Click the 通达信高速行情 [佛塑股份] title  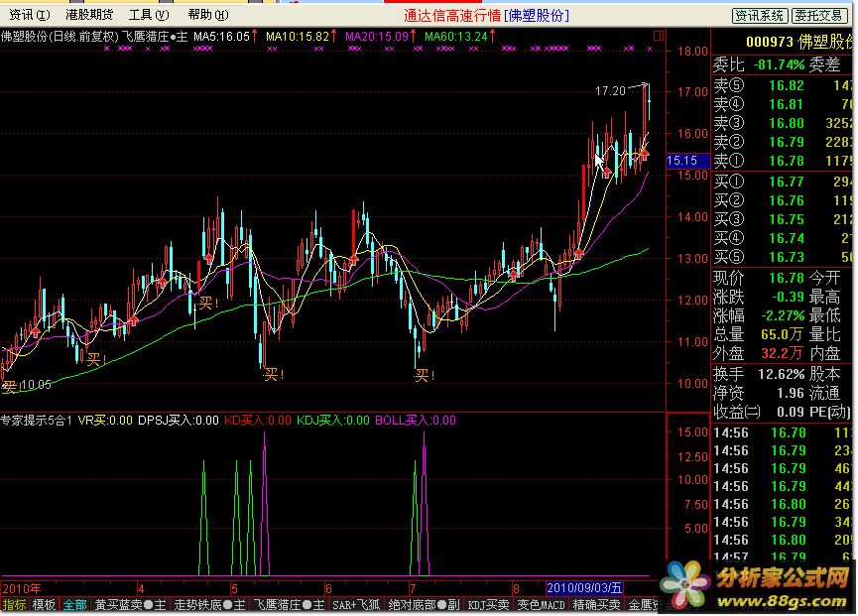(486, 15)
